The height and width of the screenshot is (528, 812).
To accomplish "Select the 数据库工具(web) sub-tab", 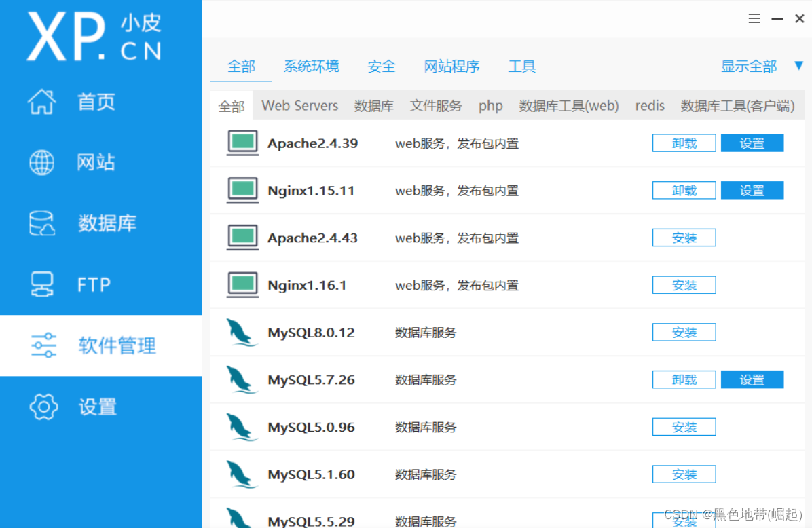I will pos(569,106).
